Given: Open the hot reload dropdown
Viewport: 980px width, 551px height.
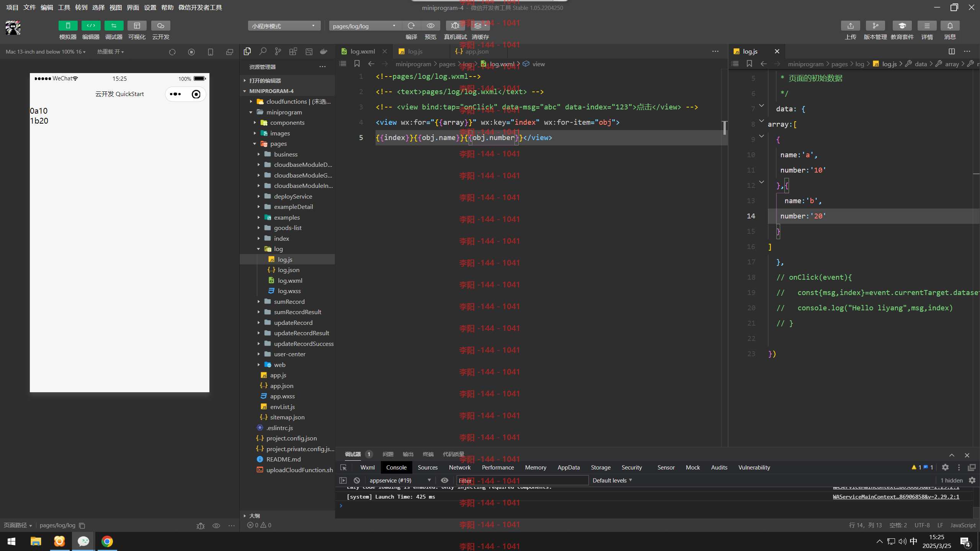Looking at the screenshot, I should click(110, 52).
